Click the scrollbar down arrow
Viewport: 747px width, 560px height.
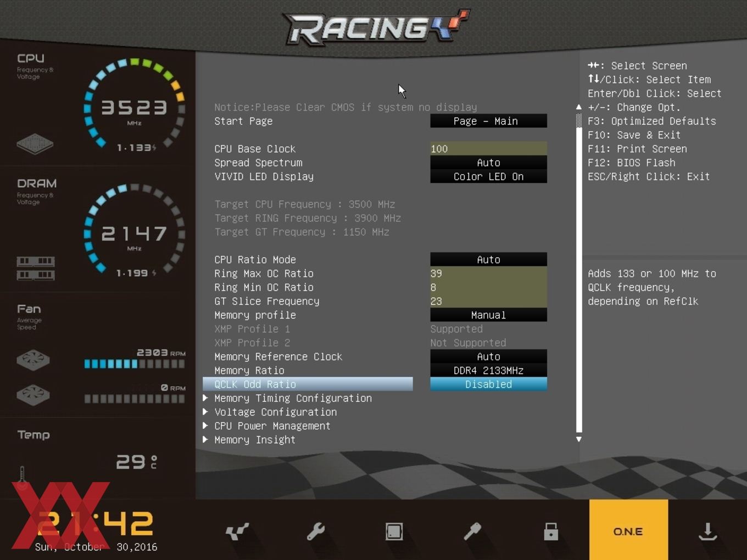(x=578, y=439)
